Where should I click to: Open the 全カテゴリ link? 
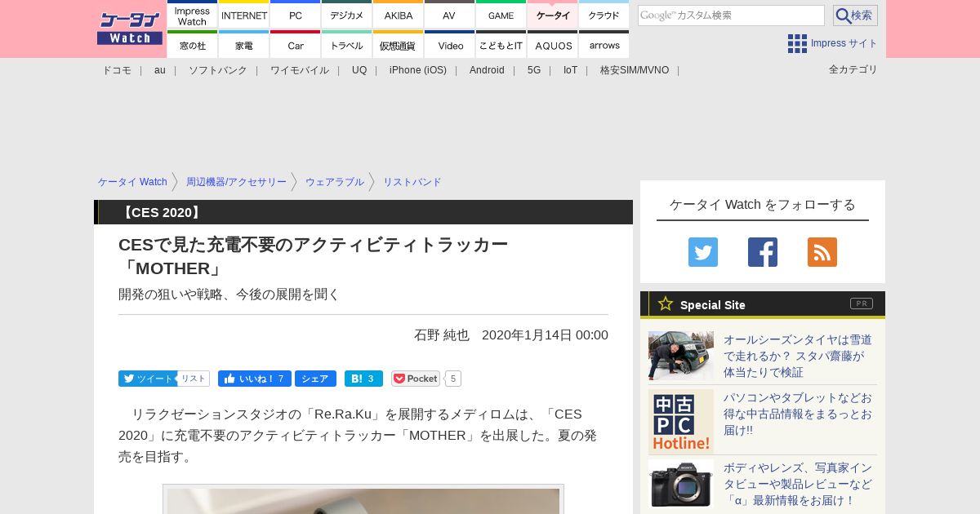point(853,69)
